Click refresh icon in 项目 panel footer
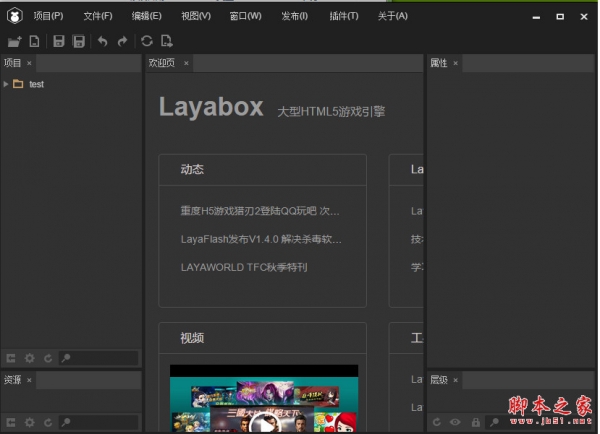 48,358
